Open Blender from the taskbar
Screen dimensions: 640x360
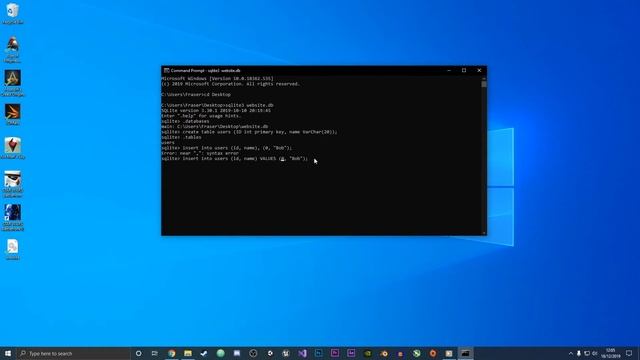[x=384, y=353]
